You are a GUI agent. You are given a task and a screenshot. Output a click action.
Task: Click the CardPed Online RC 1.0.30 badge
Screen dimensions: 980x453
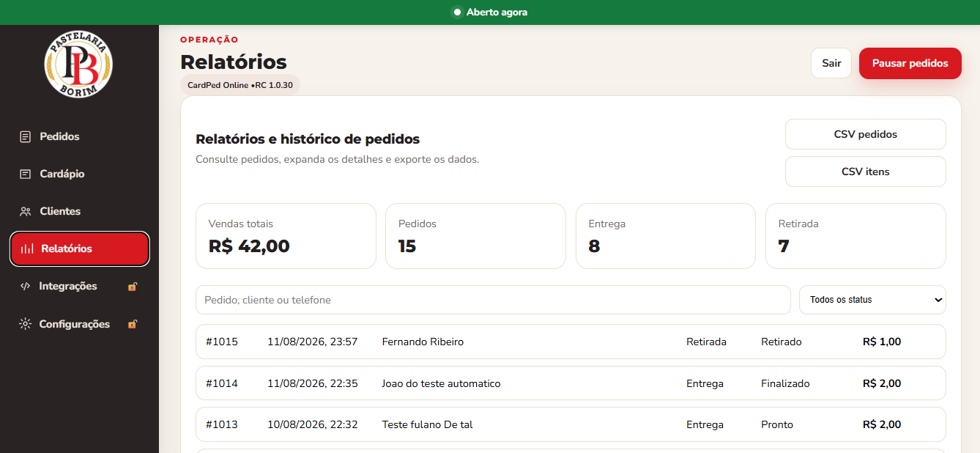pos(240,85)
